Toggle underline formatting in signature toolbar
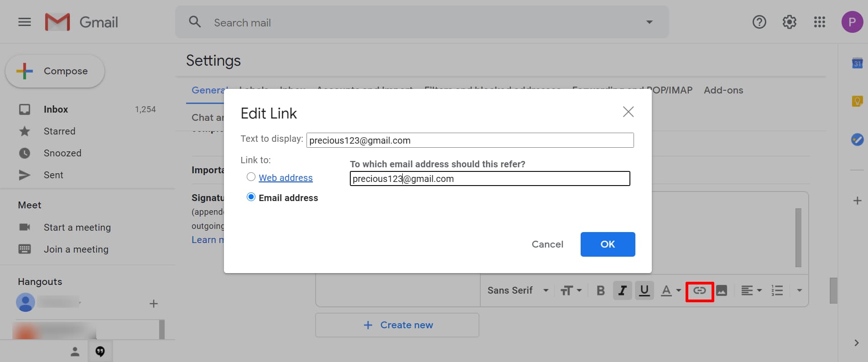This screenshot has width=868, height=362. click(x=644, y=290)
